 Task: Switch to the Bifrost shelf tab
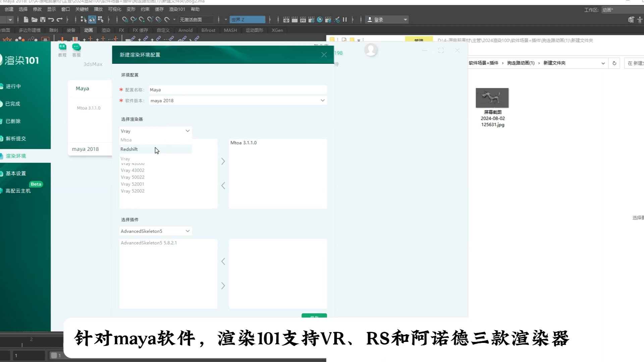[208, 30]
